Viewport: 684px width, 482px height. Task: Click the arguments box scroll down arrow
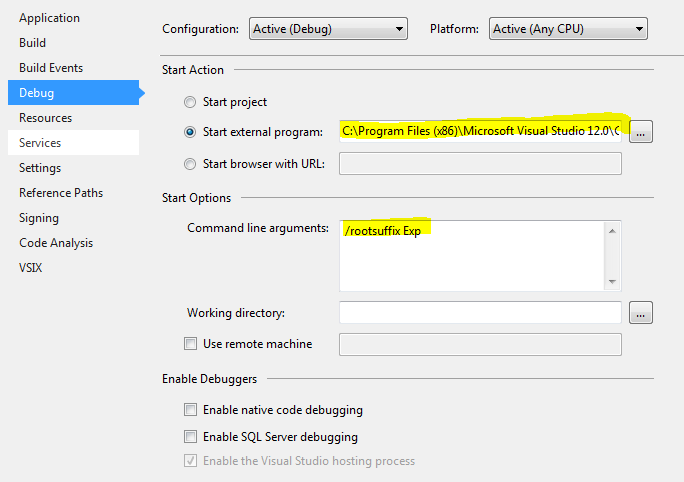(612, 281)
